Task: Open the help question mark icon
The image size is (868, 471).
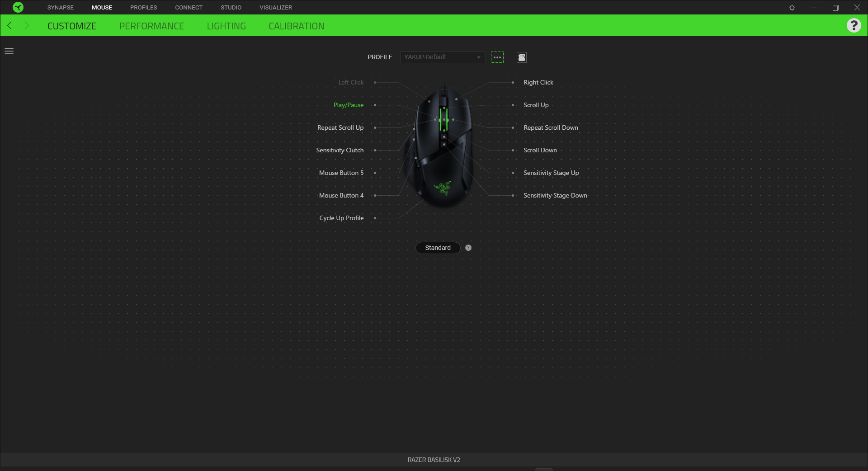Action: [x=854, y=25]
